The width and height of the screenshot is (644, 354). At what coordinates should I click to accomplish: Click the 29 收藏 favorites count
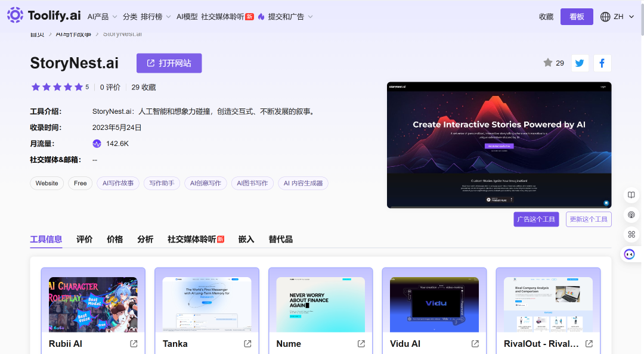pos(144,88)
